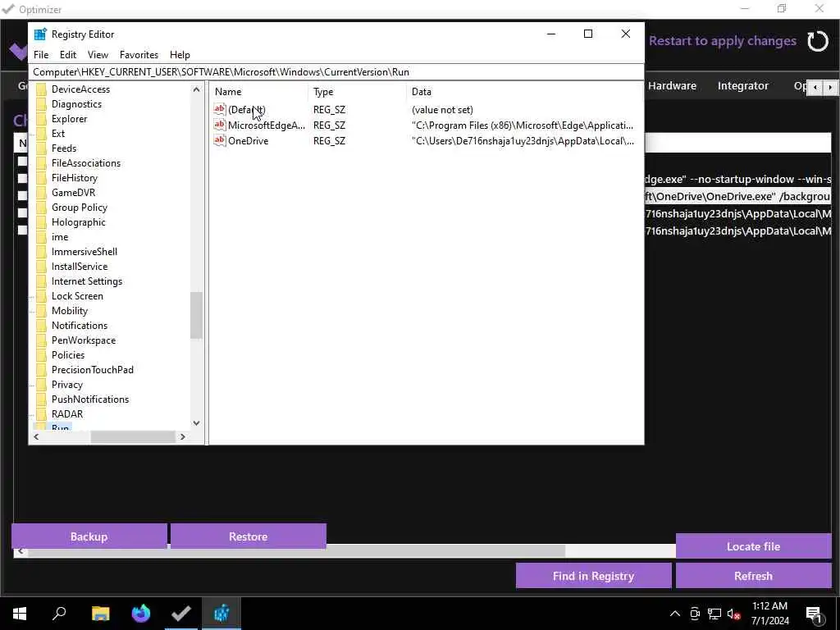Screen dimensions: 840x630
Task: Click the Locate file button
Action: click(753, 546)
